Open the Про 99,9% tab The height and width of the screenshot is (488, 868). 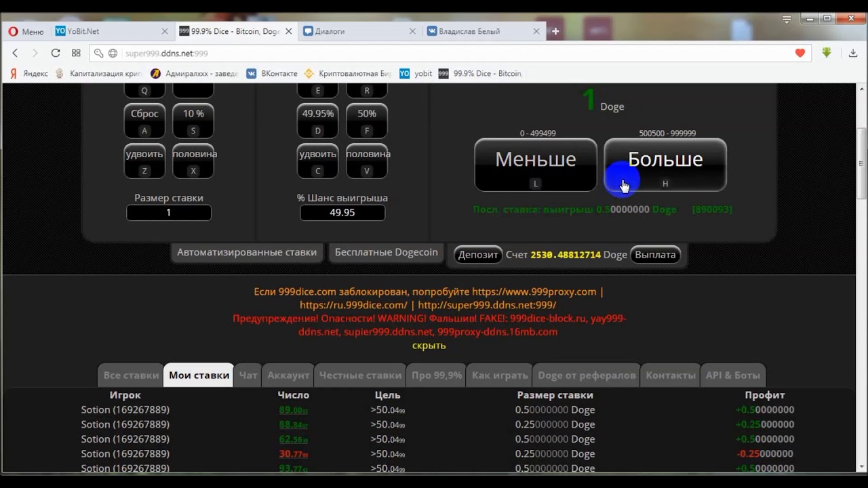point(437,375)
